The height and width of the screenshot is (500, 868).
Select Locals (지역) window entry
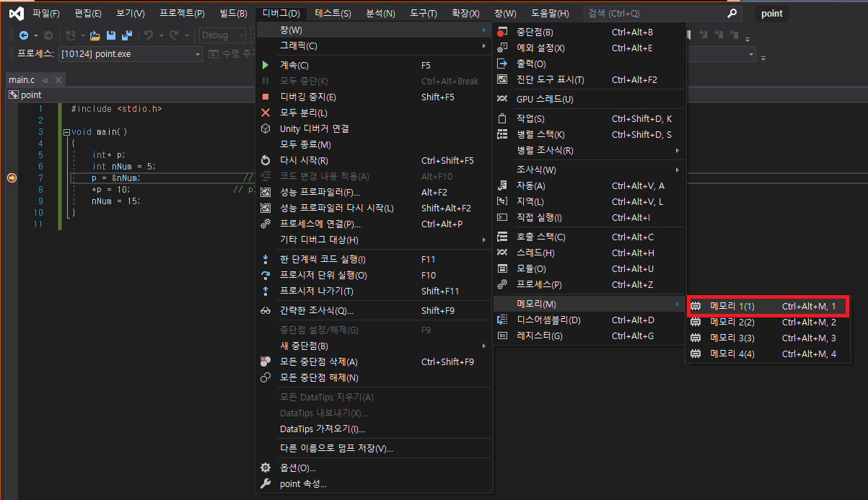coord(589,201)
